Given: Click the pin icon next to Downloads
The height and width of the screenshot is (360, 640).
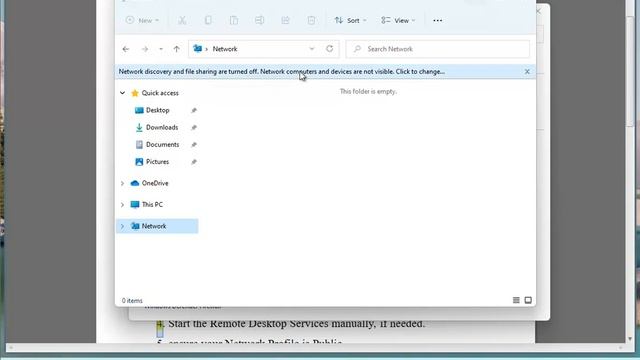Looking at the screenshot, I should pyautogui.click(x=194, y=127).
